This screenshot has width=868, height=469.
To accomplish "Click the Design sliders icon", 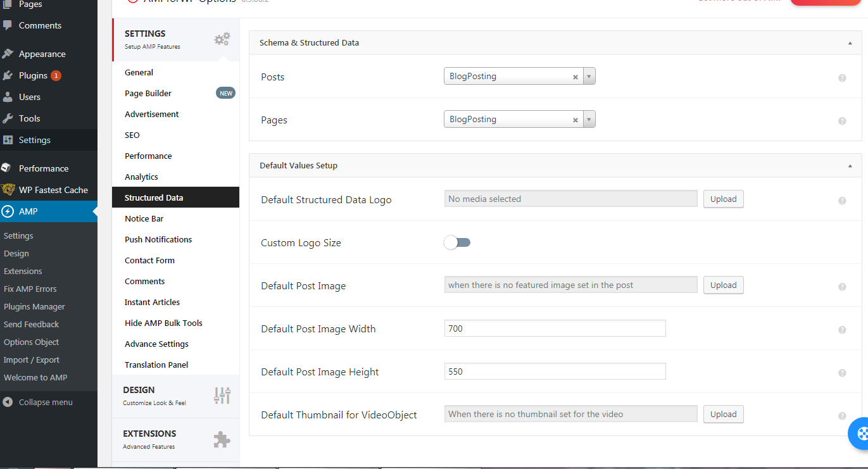I will 222,396.
